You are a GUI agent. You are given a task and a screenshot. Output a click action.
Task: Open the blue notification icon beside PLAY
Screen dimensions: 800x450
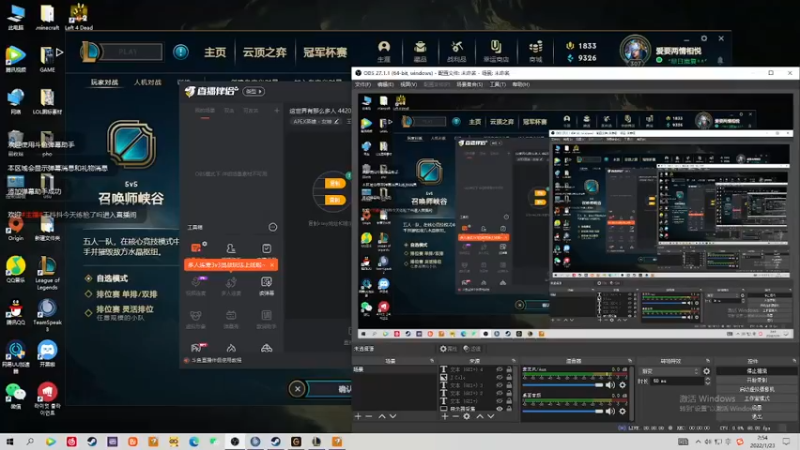tap(181, 52)
